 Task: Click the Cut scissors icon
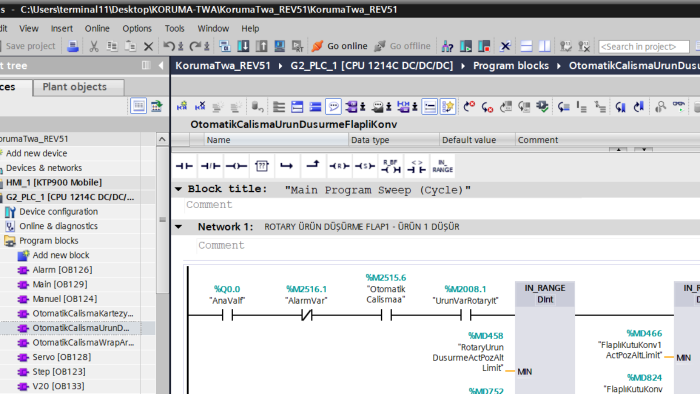[94, 46]
